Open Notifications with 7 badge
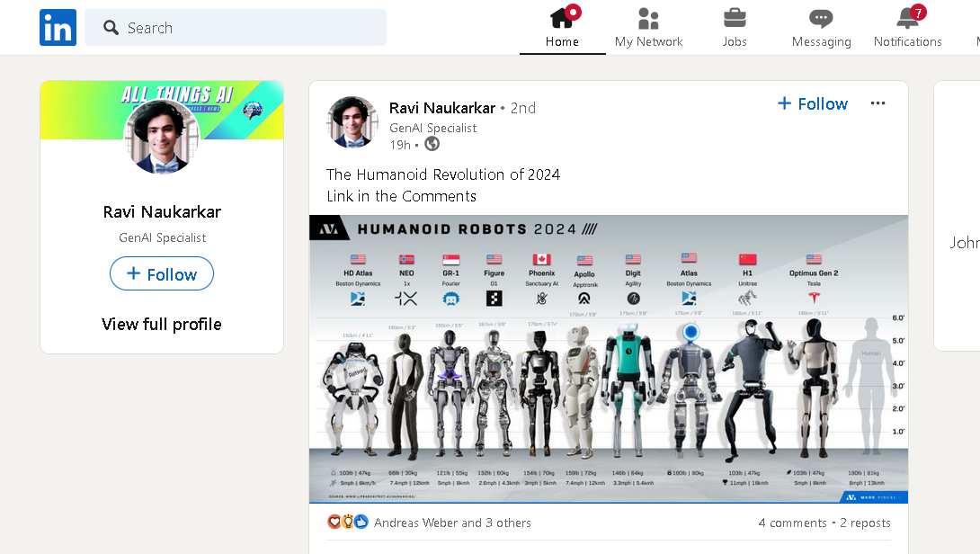 point(907,28)
